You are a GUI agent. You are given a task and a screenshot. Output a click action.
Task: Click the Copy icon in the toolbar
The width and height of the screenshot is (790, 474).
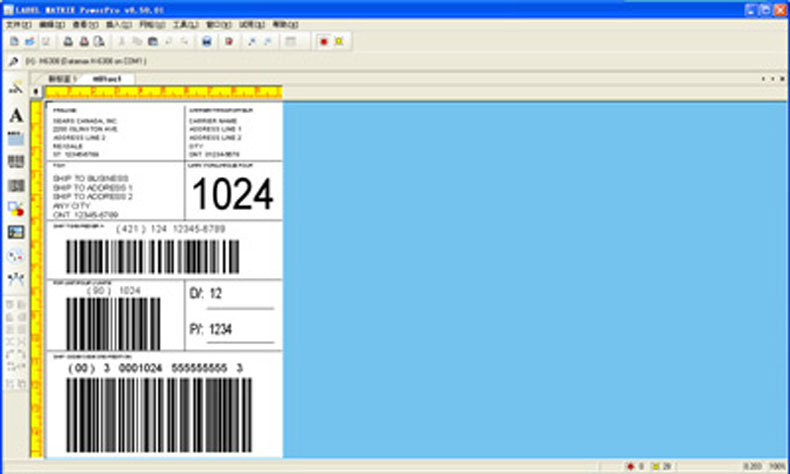tap(137, 41)
